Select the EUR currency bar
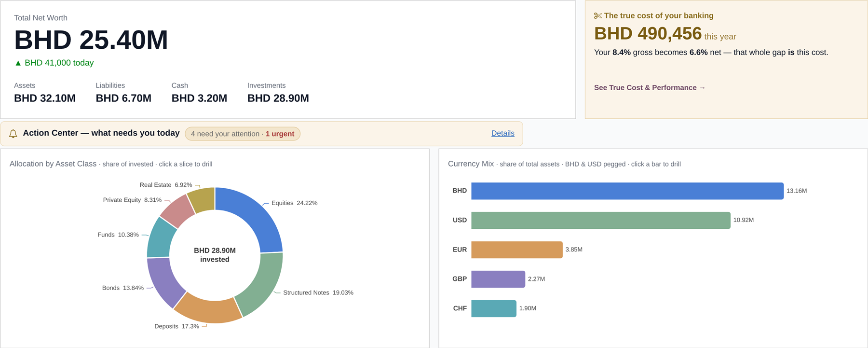This screenshot has height=348, width=868. pyautogui.click(x=517, y=250)
